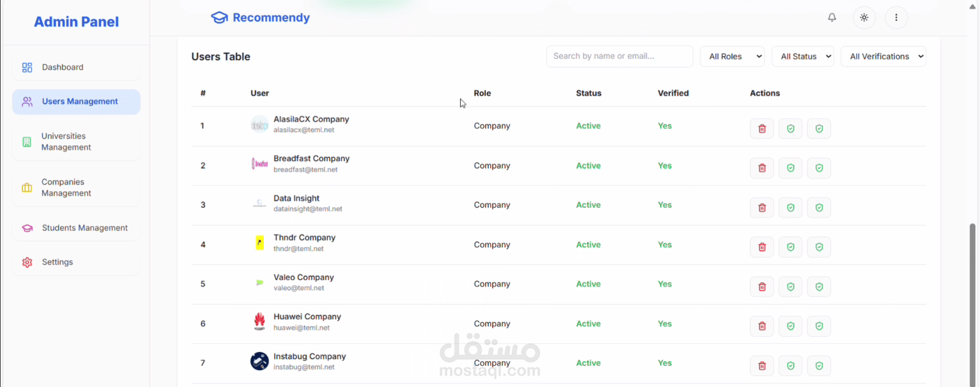The image size is (980, 387).
Task: Select Users Management in the sidebar
Action: point(76,102)
